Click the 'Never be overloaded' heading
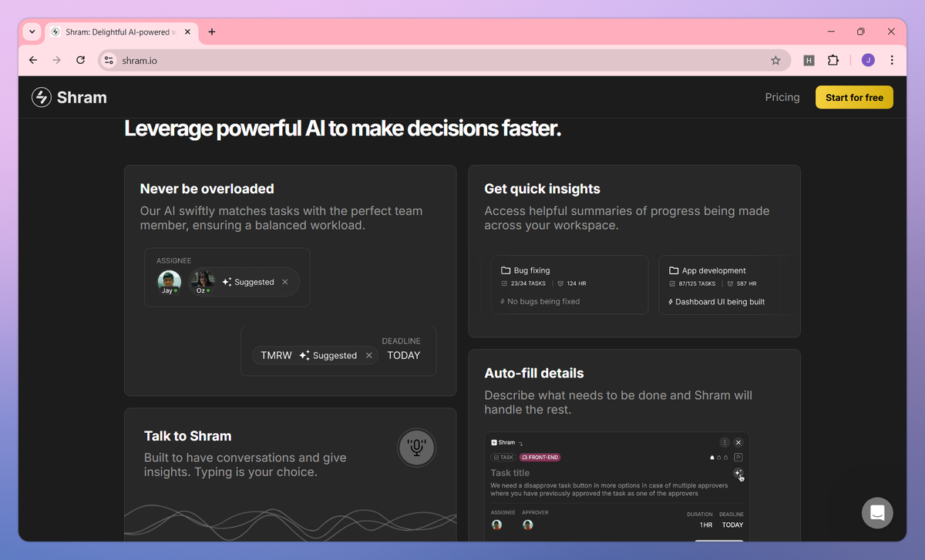The height and width of the screenshot is (560, 925). [x=207, y=189]
